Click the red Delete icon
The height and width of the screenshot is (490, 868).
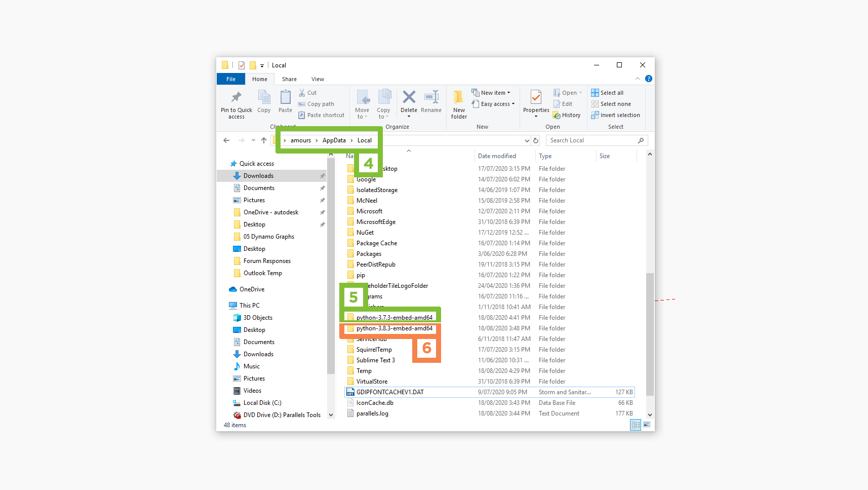pos(409,97)
